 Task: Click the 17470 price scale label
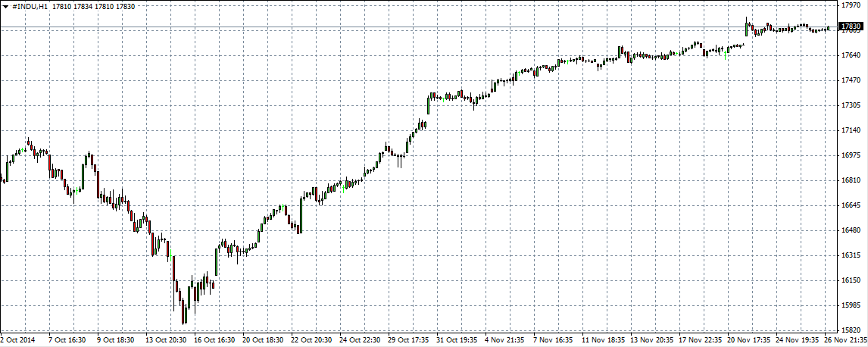click(x=852, y=80)
